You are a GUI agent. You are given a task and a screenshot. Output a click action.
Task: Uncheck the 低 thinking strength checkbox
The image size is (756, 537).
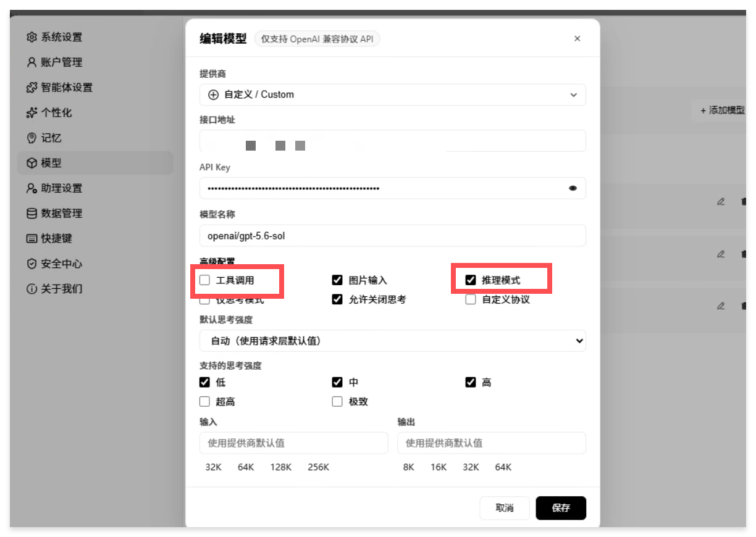204,383
